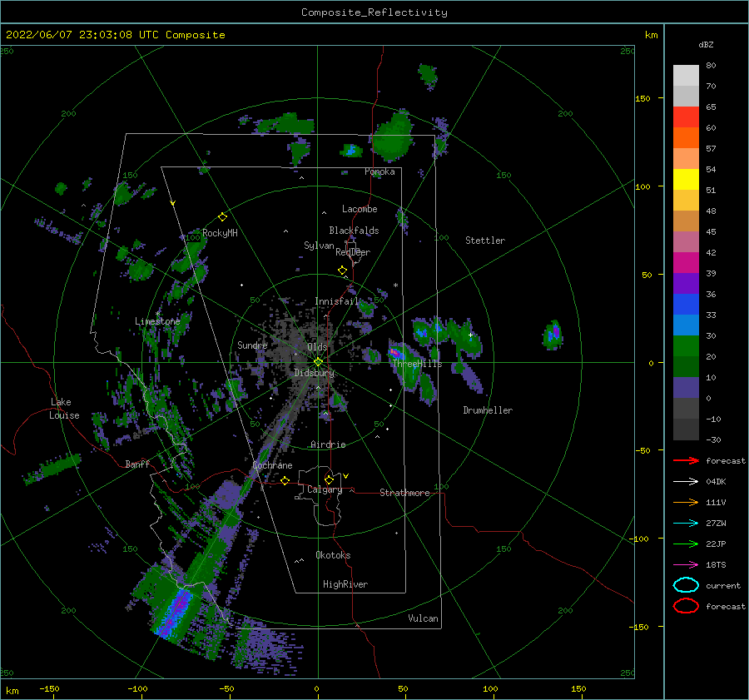Image resolution: width=749 pixels, height=700 pixels.
Task: Click the Lake Louise label
Action: click(x=64, y=409)
